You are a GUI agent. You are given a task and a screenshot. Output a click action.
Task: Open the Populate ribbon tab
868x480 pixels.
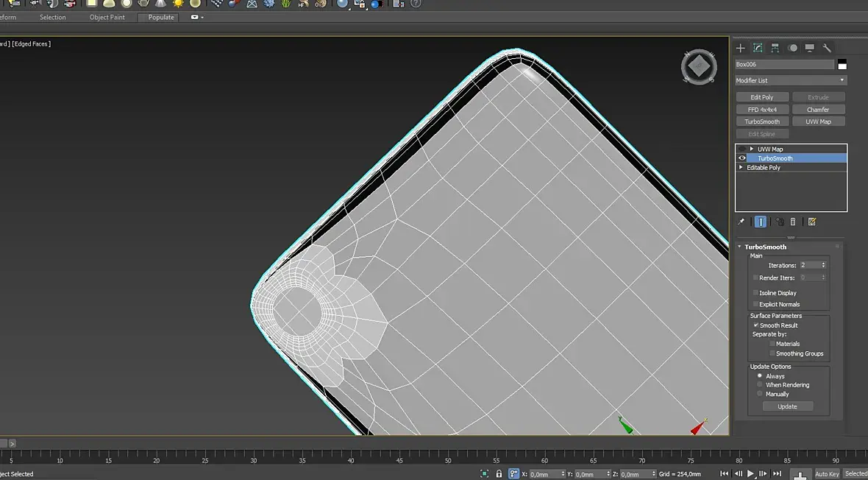pos(161,17)
